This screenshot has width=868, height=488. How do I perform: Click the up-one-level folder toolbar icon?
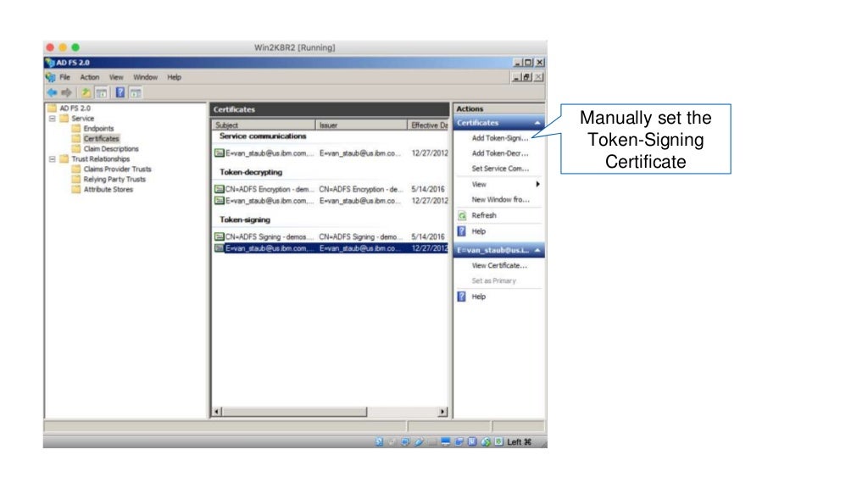[x=85, y=91]
